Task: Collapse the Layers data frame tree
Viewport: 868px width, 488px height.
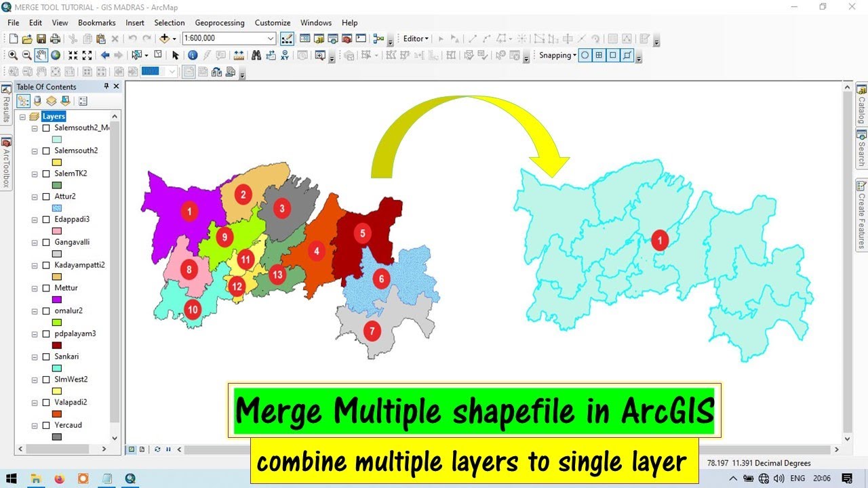Action: [22, 117]
